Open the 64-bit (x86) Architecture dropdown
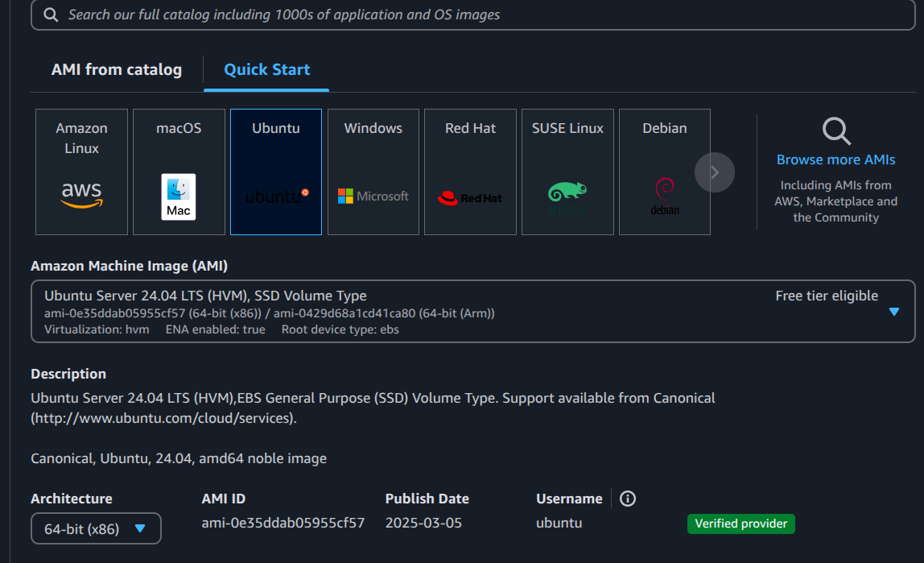The height and width of the screenshot is (563, 924). (x=96, y=528)
